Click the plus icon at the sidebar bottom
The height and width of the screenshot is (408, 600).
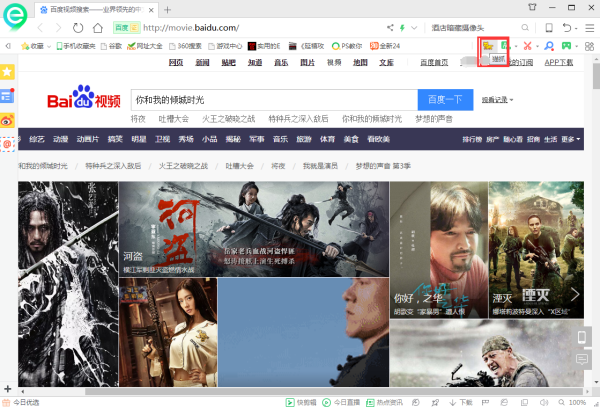(x=7, y=389)
